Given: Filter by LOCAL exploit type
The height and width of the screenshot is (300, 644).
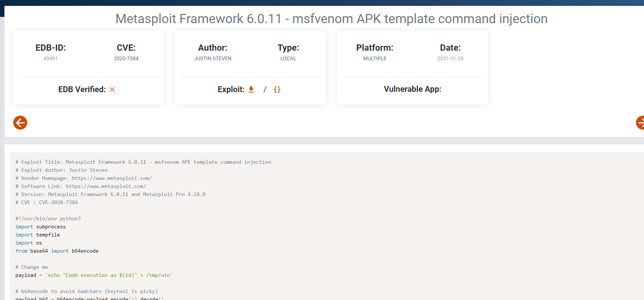Looking at the screenshot, I should pyautogui.click(x=288, y=58).
